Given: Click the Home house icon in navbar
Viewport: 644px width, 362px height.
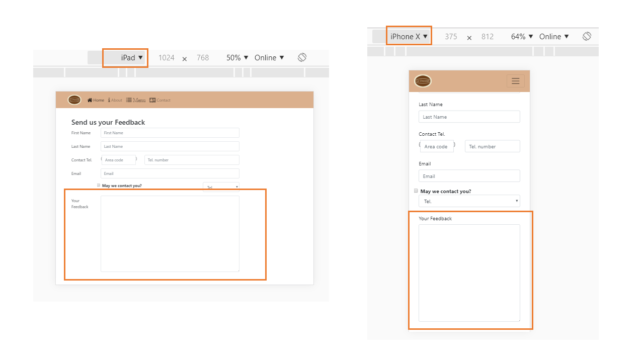Looking at the screenshot, I should [90, 100].
